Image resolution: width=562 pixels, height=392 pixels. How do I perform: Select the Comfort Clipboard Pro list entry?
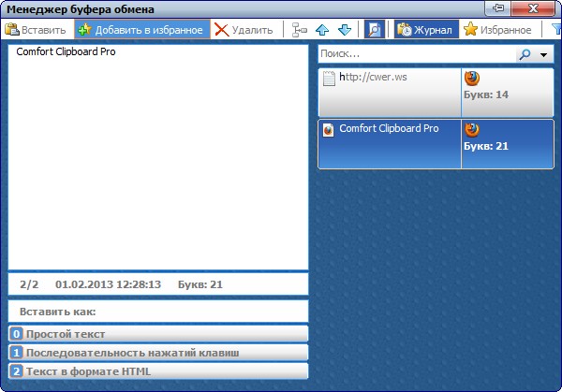[436, 144]
